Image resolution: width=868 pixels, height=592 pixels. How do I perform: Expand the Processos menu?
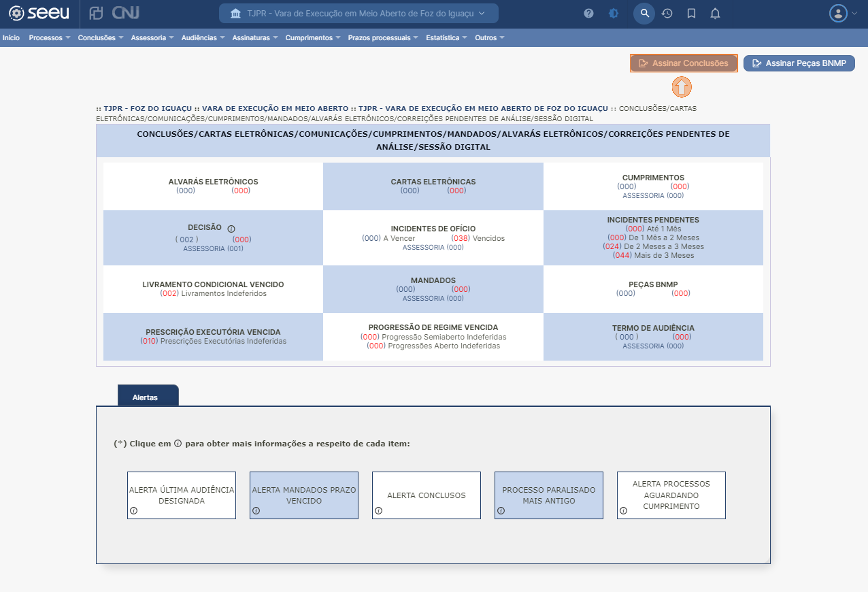49,38
